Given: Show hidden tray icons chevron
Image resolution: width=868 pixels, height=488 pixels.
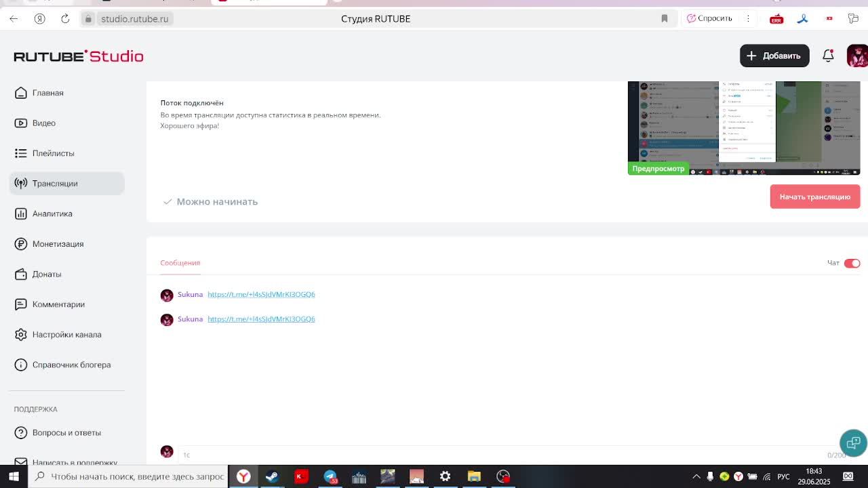Looking at the screenshot, I should click(x=696, y=476).
